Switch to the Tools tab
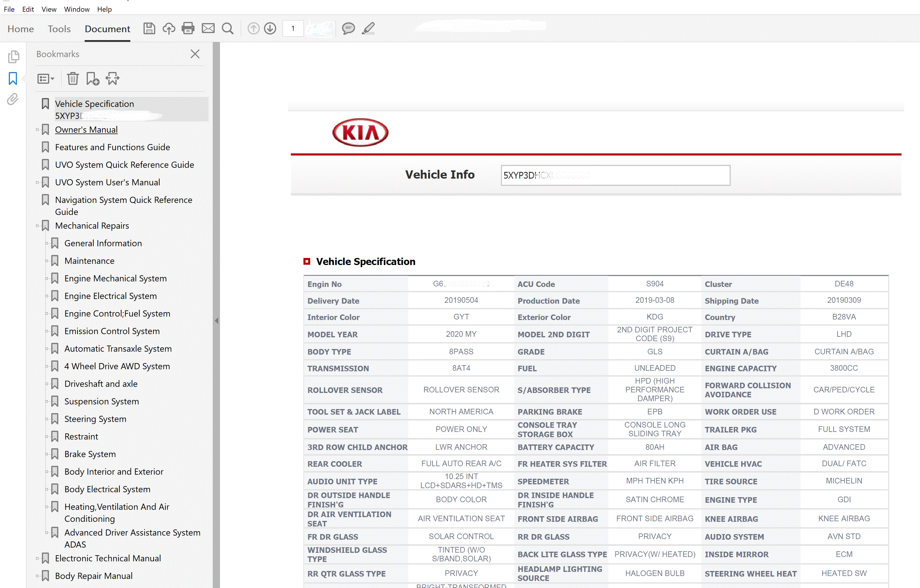This screenshot has height=588, width=920. [x=59, y=29]
